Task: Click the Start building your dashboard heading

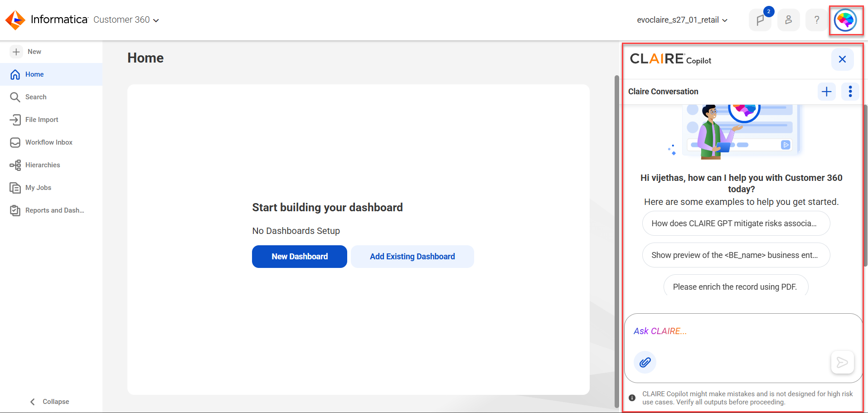Action: click(327, 208)
